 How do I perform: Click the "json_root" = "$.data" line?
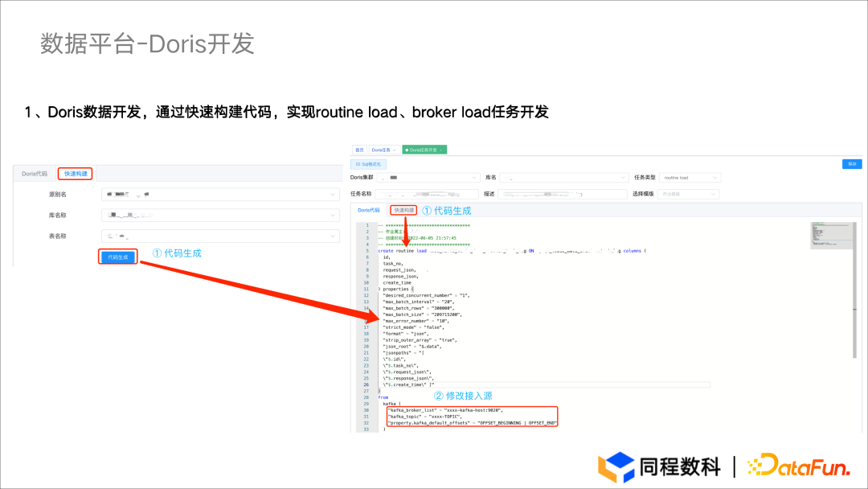(x=411, y=347)
